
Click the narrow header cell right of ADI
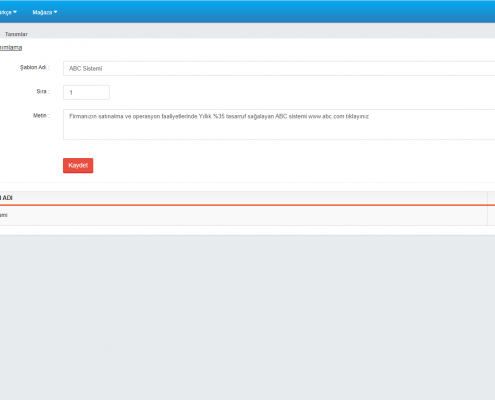(491, 198)
